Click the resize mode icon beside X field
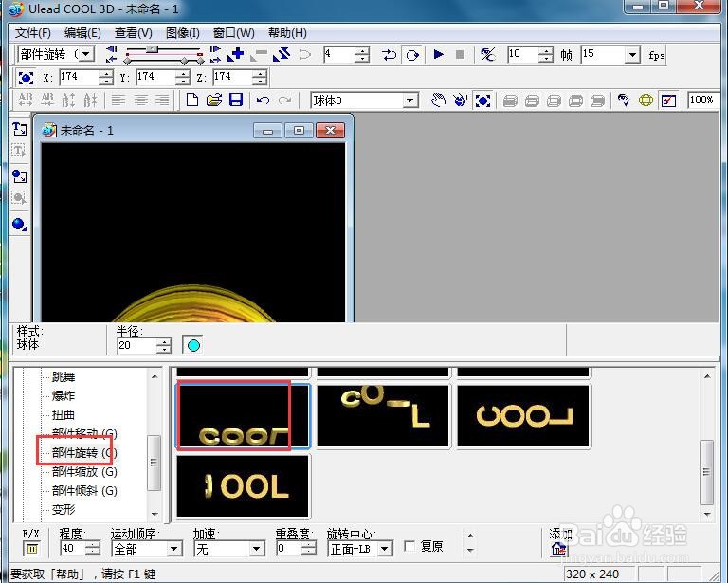 click(26, 78)
